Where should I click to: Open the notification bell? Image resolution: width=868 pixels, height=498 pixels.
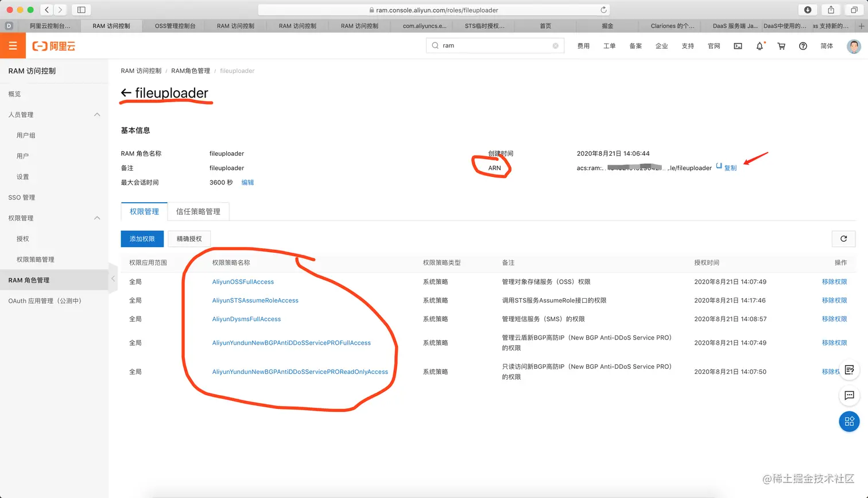759,46
